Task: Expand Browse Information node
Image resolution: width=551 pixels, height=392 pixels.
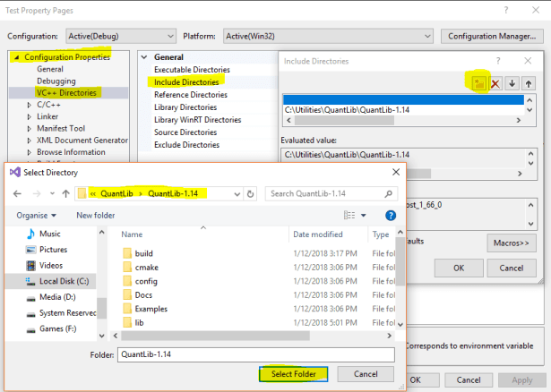Action: [30, 152]
